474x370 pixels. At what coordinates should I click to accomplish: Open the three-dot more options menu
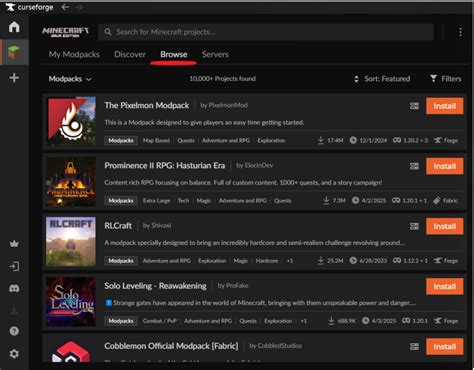click(460, 32)
